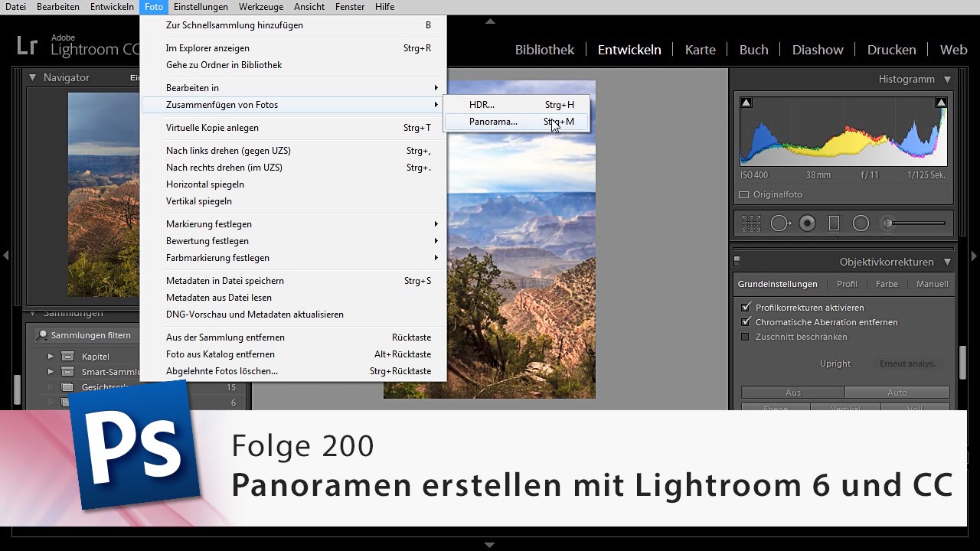Screen dimensions: 980x551
Task: Collapse the Histogramm panel triangle
Action: point(947,80)
